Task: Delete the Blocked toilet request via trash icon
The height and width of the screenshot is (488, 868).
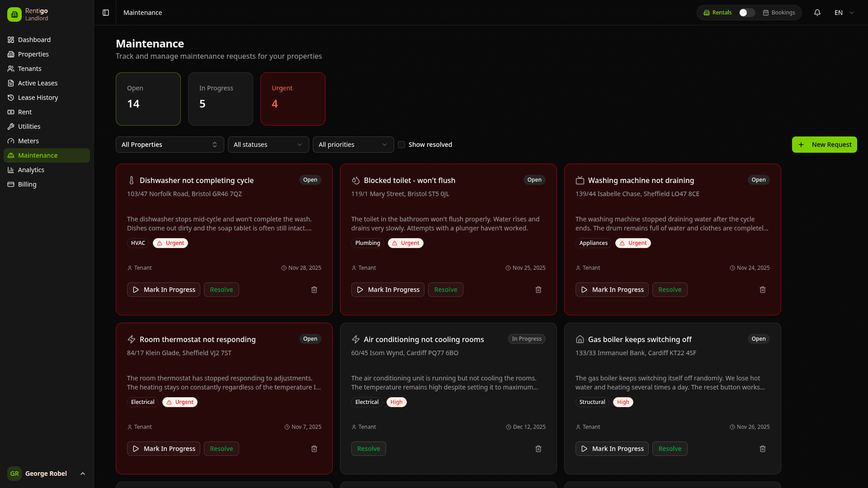Action: [x=538, y=290]
